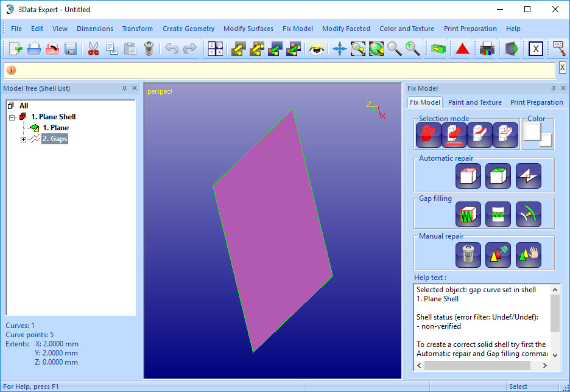Choose the second selection mode with red underline
This screenshot has height=392, width=570.
[454, 135]
